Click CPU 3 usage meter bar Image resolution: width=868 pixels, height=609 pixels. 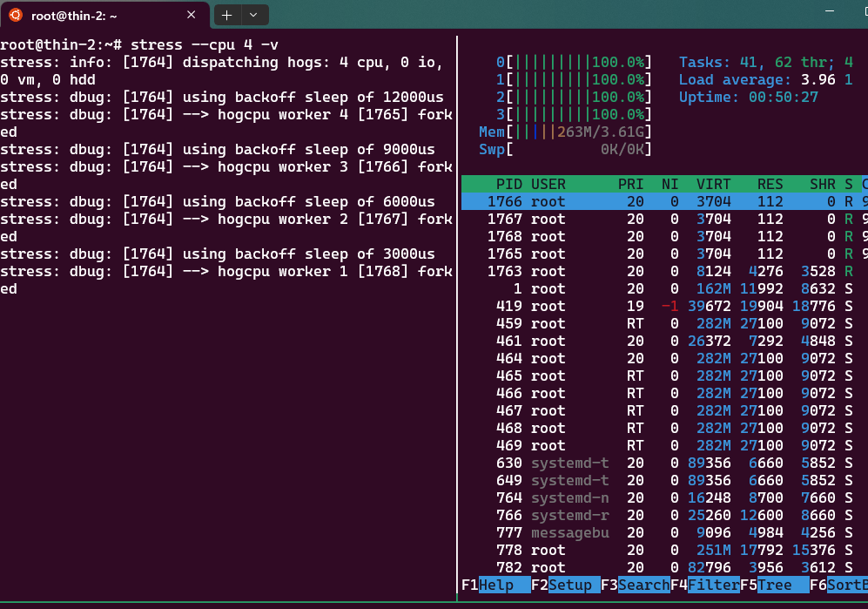(x=574, y=115)
